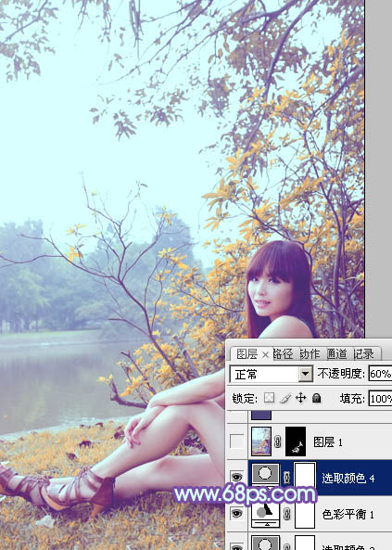The width and height of the screenshot is (392, 550).
Task: Hide the 色彩平衡 1 layer
Action: pyautogui.click(x=236, y=514)
